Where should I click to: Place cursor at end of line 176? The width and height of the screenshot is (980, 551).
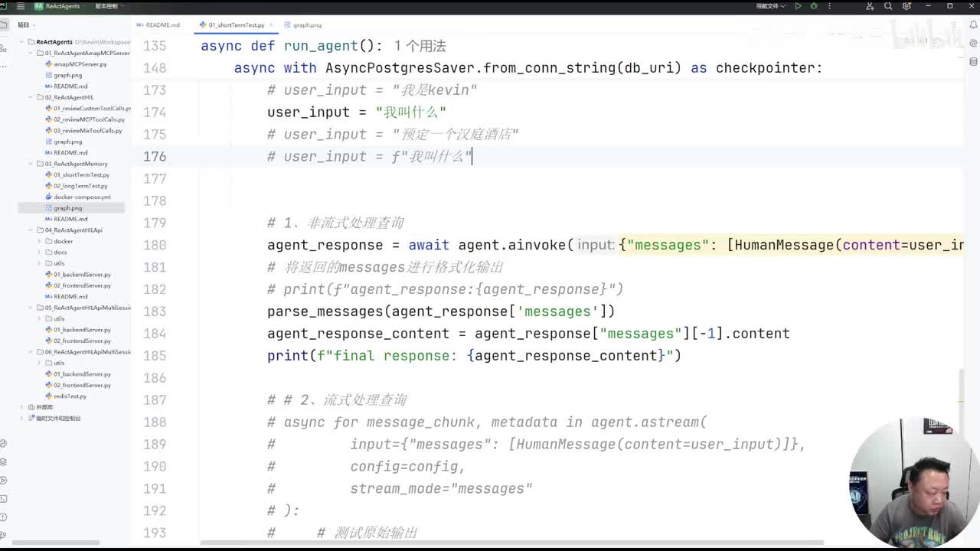click(x=472, y=156)
